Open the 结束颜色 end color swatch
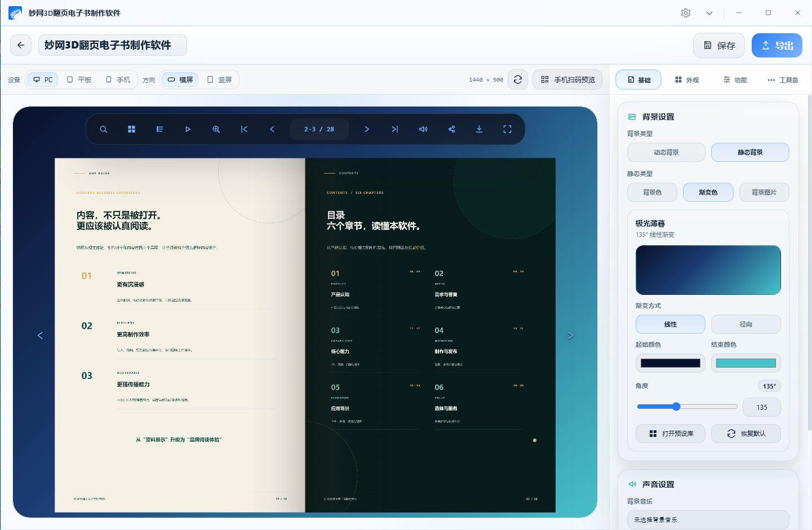812x530 pixels. click(x=746, y=363)
